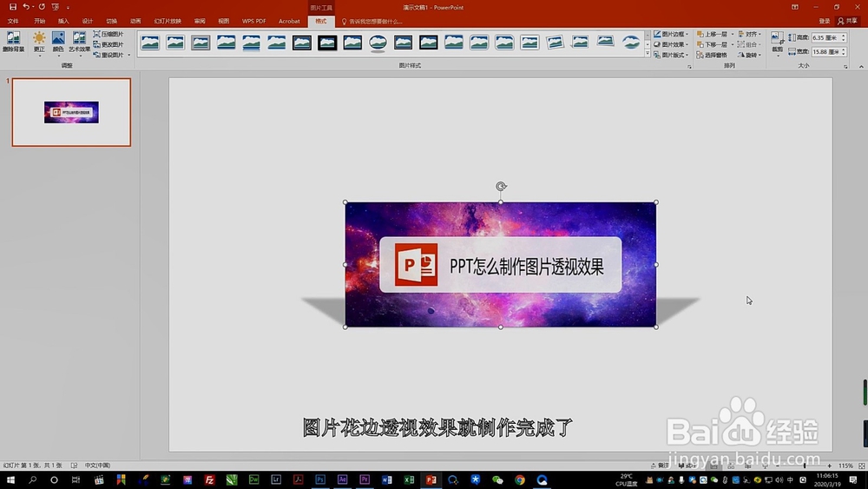Open WeChat from the taskbar
This screenshot has height=489, width=868.
coord(497,479)
